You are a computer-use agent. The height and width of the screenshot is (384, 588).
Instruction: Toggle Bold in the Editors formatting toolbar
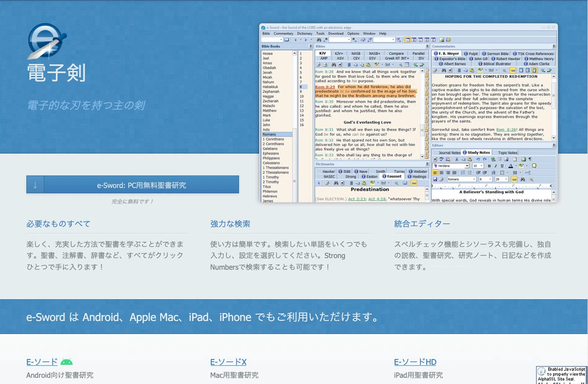tap(489, 166)
